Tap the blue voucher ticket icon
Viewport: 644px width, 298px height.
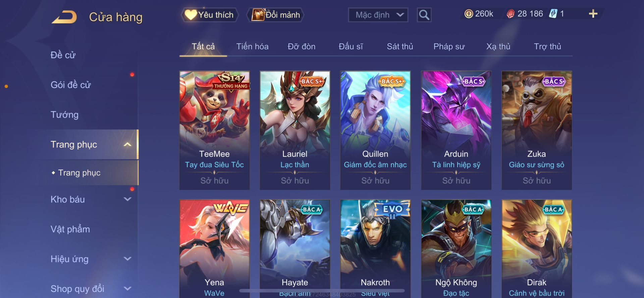point(553,14)
